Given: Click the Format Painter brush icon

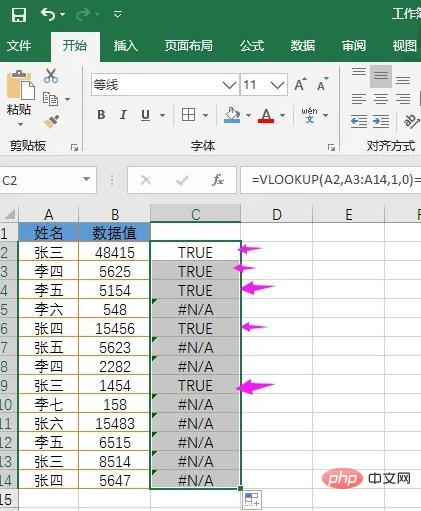Looking at the screenshot, I should click(x=51, y=121).
